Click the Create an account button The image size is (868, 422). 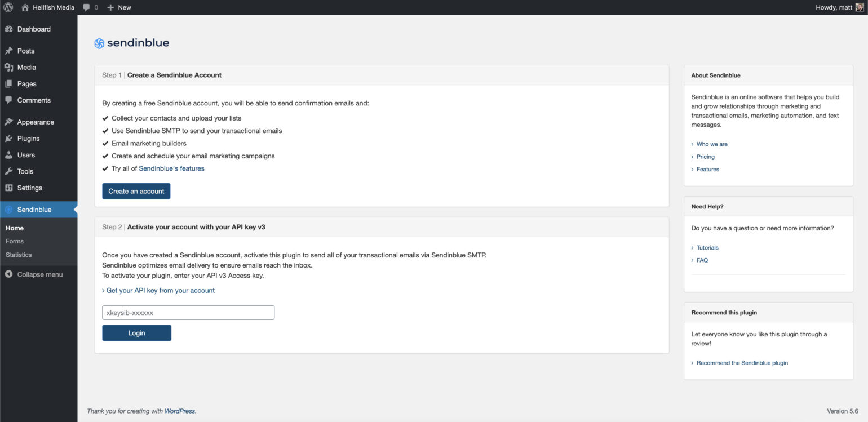pyautogui.click(x=136, y=192)
